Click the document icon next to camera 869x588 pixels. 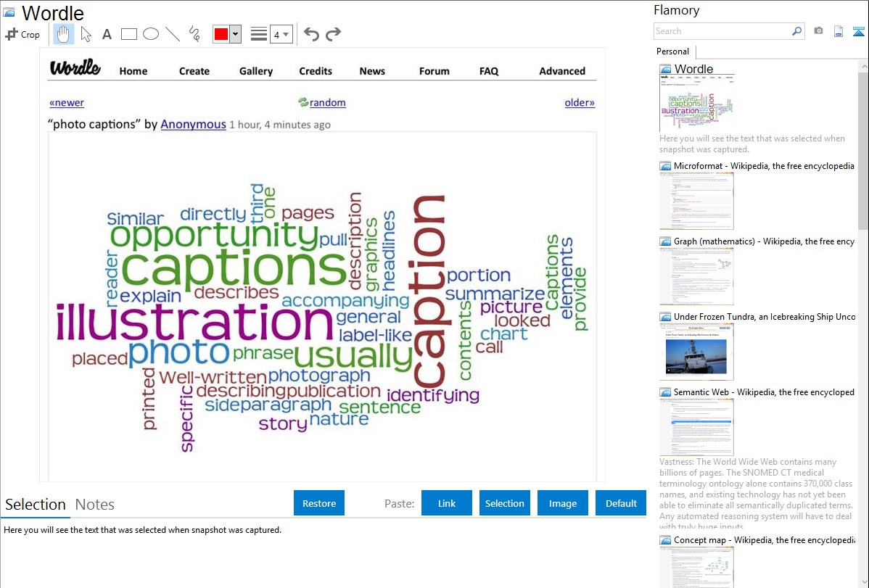(839, 31)
